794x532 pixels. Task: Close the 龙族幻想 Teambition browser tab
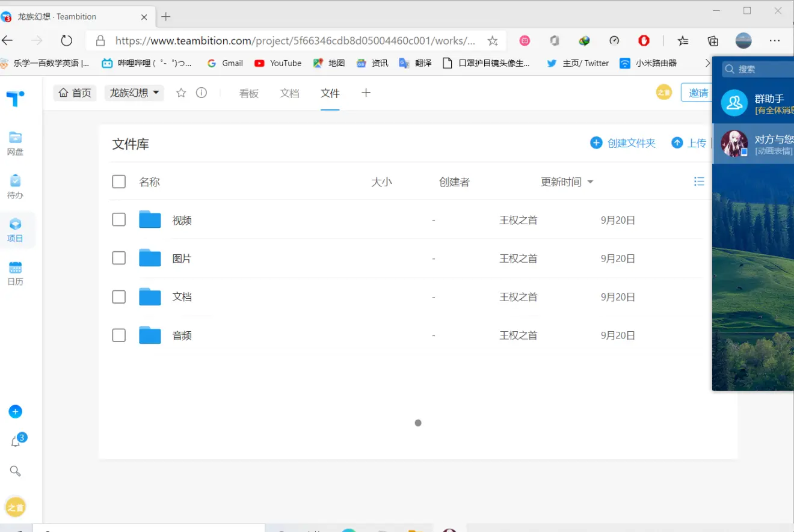tap(144, 17)
